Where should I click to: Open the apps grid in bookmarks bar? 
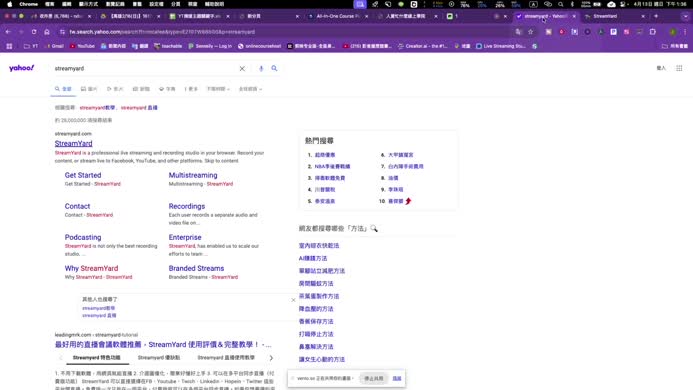tap(9, 46)
